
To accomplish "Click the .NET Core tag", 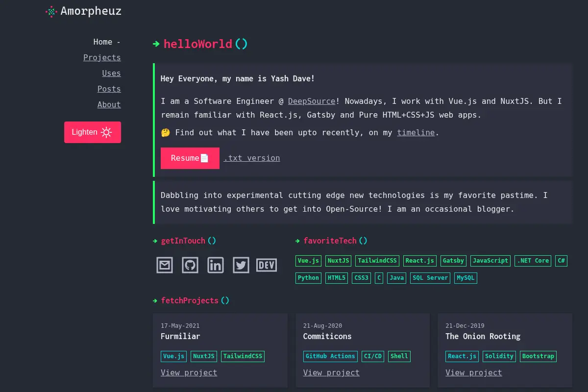I will (x=533, y=261).
